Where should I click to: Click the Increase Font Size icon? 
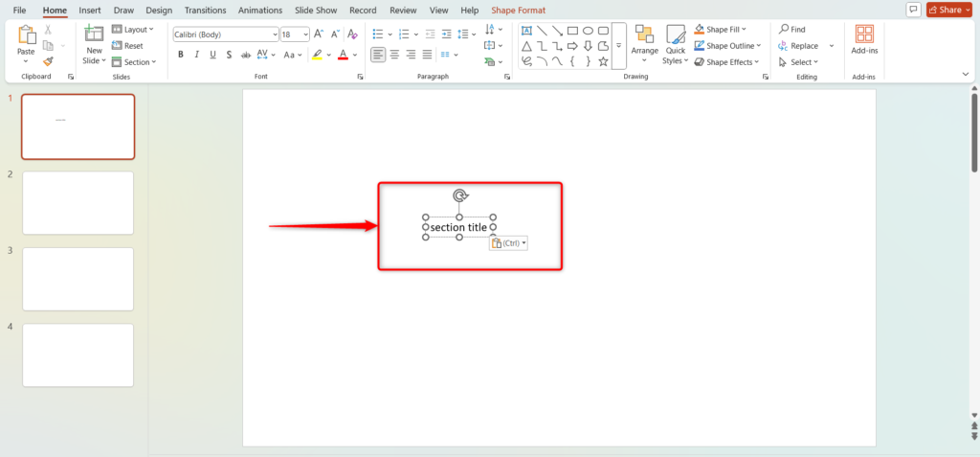[319, 34]
